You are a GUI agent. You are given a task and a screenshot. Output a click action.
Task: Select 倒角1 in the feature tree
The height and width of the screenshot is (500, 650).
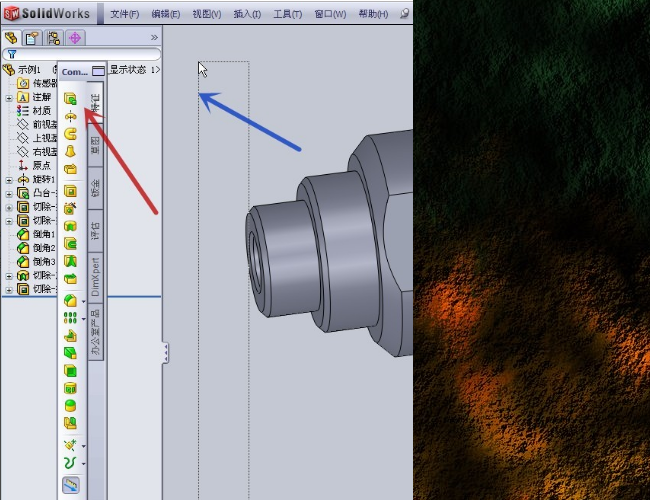[36, 234]
